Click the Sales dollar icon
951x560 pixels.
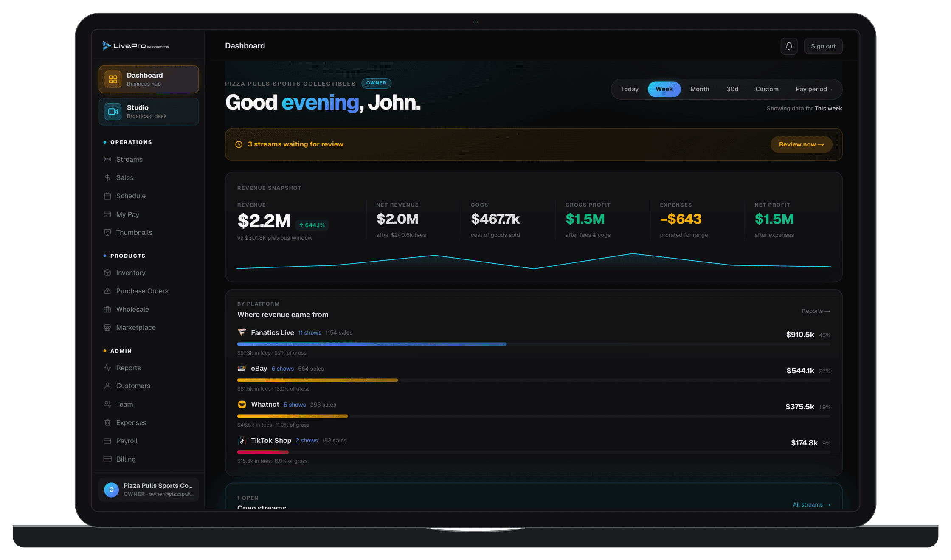click(107, 177)
